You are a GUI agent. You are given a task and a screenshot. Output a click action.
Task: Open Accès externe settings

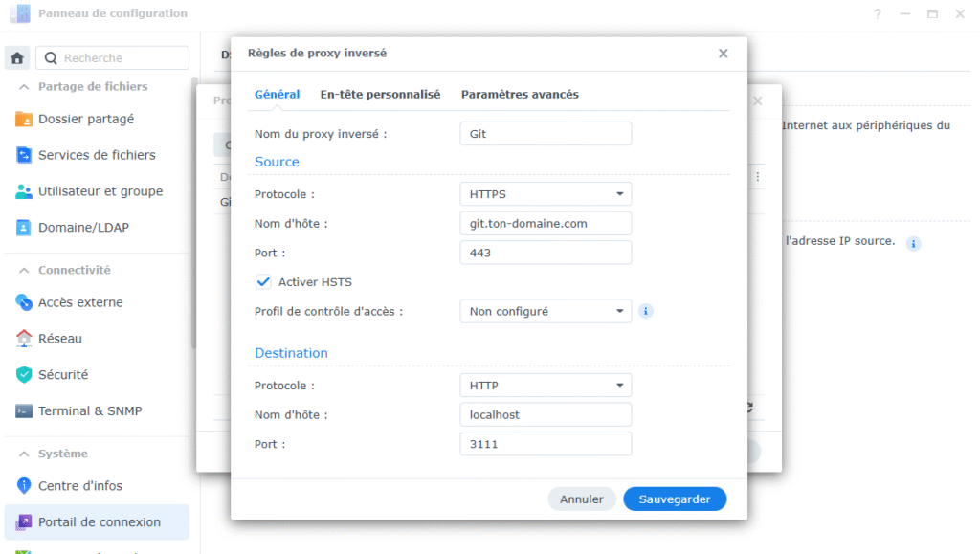80,302
